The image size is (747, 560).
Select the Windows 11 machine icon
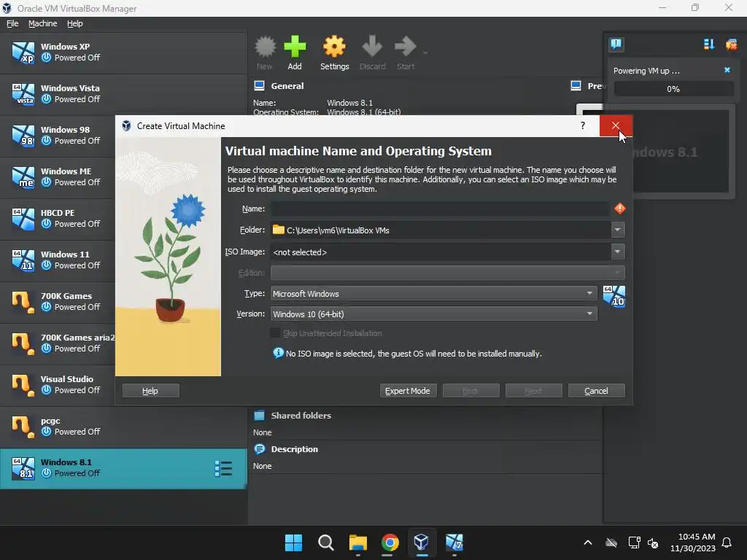click(23, 260)
